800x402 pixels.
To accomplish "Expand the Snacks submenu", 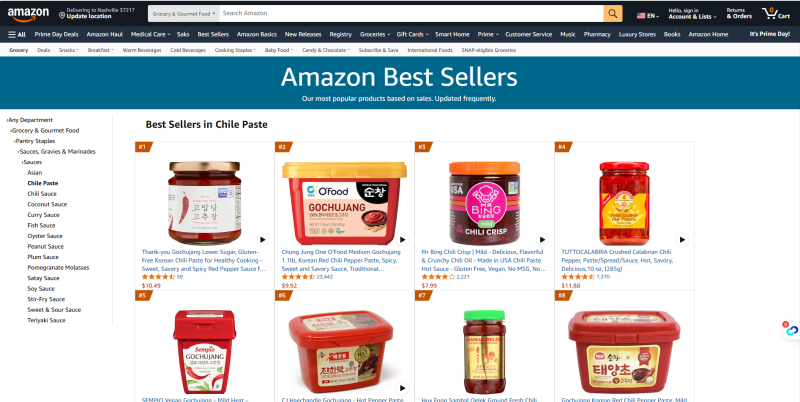I will click(x=68, y=50).
